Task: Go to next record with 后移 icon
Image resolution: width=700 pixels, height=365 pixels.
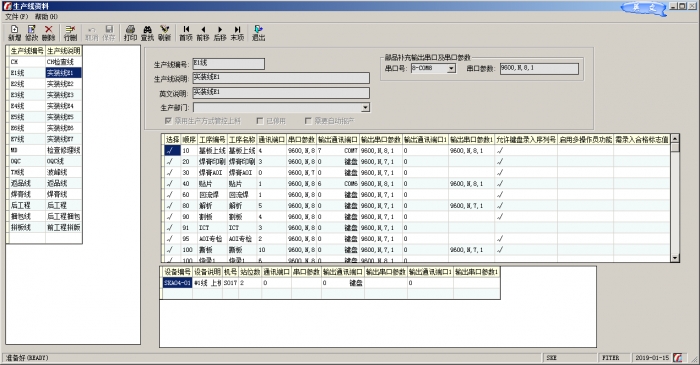Action: [x=220, y=33]
